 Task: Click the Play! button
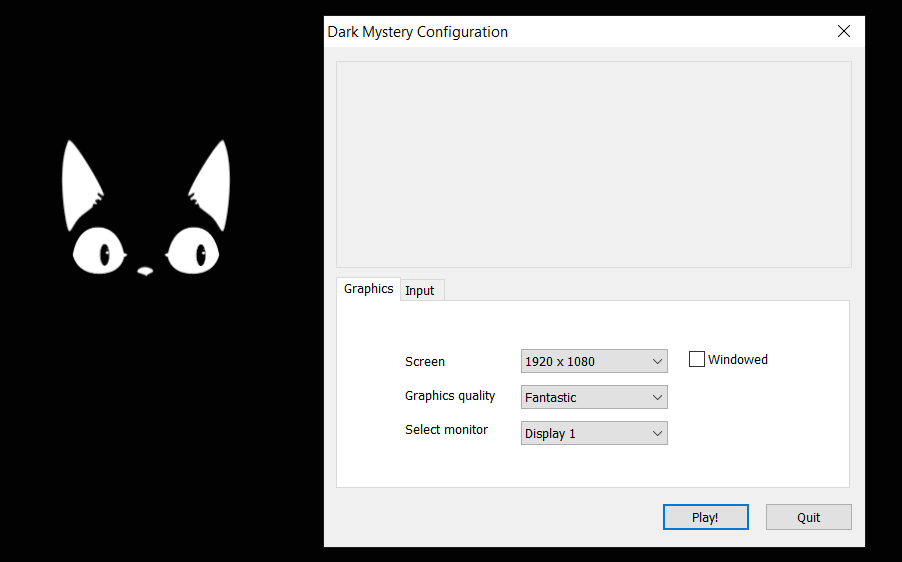706,517
